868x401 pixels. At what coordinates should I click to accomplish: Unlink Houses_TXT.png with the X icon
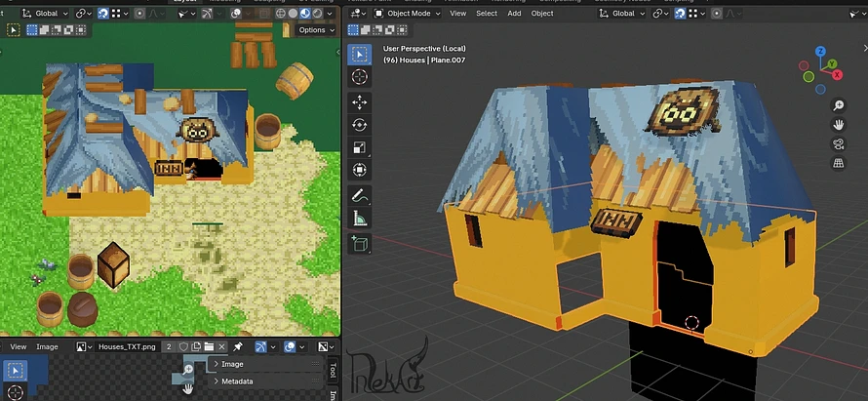click(x=221, y=346)
